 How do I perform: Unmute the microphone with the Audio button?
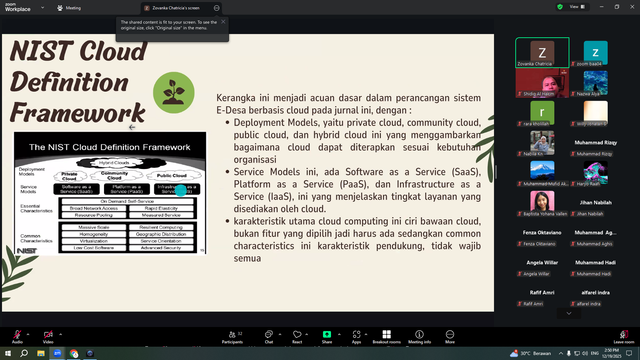coord(17,337)
